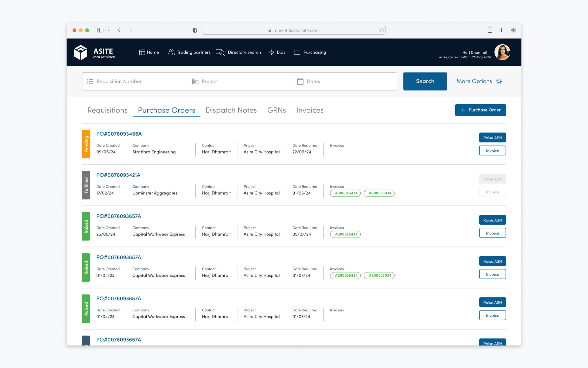Click the Purchasing square icon

(297, 52)
